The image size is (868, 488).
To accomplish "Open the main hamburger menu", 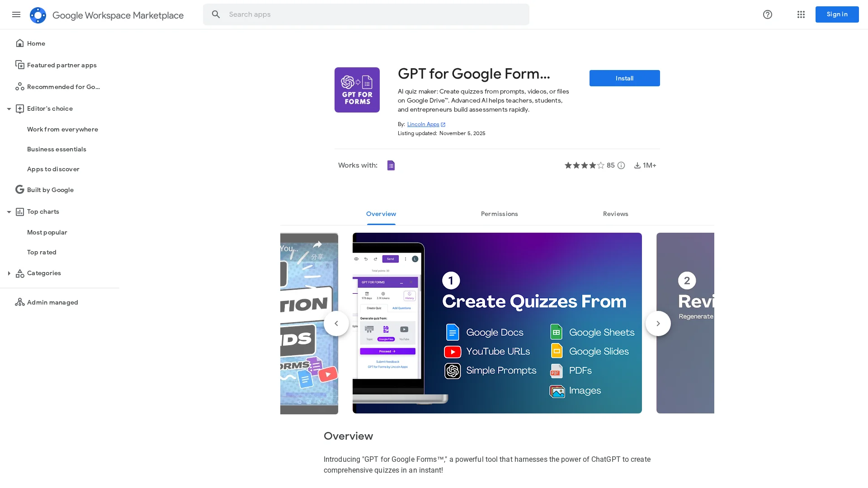I will click(x=16, y=14).
